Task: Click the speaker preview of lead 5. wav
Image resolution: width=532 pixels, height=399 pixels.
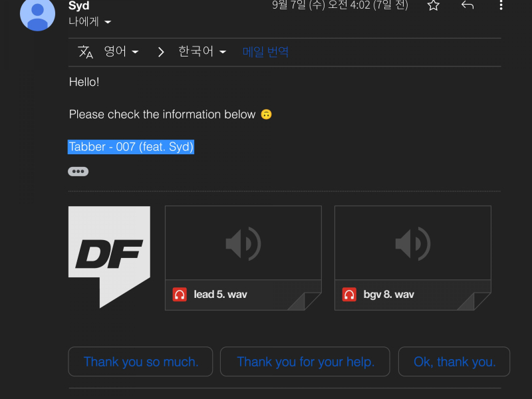Action: pos(243,244)
